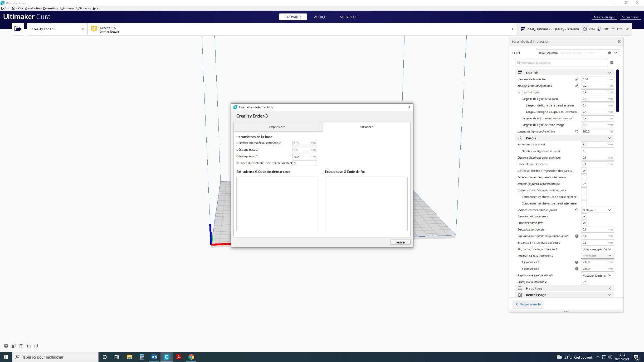This screenshot has width=644, height=362.
Task: Expand the Haut / bas settings section
Action: point(565,288)
